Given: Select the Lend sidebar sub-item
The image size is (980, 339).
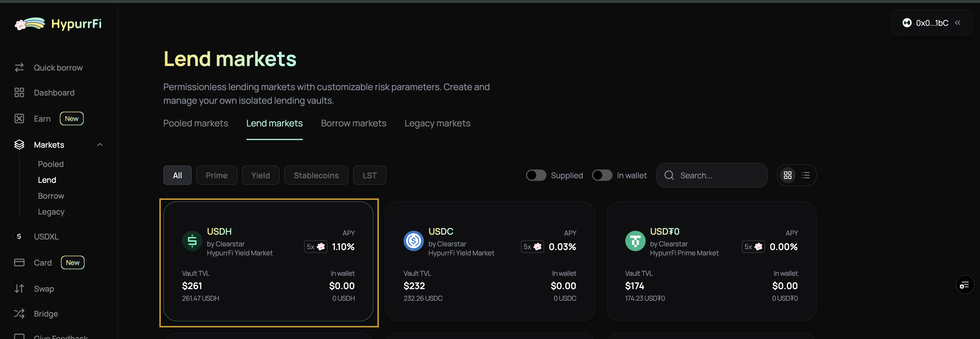Looking at the screenshot, I should [47, 180].
